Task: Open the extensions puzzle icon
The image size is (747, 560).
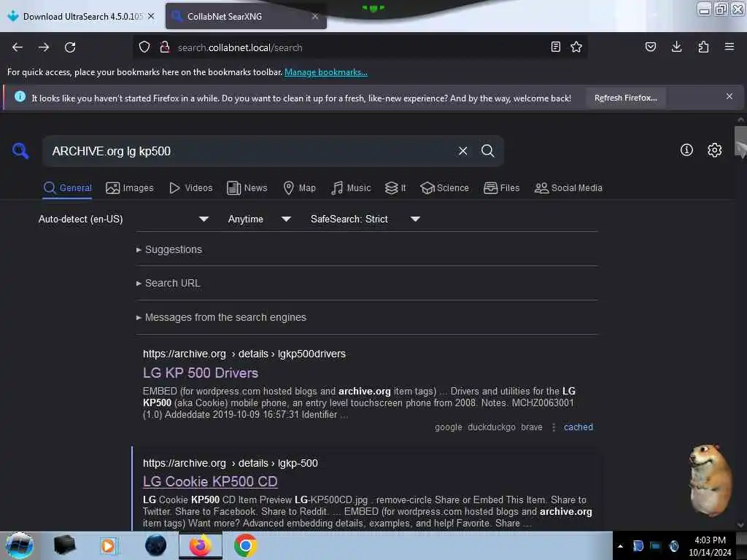Action: (x=703, y=47)
